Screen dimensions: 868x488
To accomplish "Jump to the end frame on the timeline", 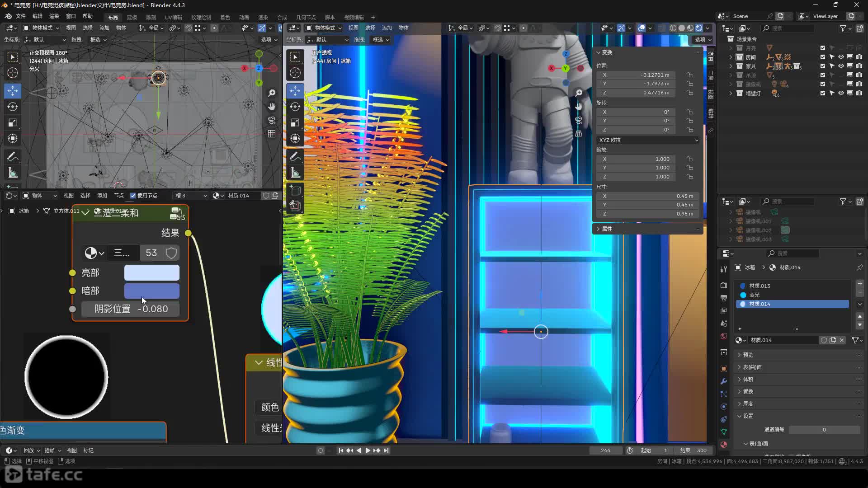I will [x=386, y=450].
